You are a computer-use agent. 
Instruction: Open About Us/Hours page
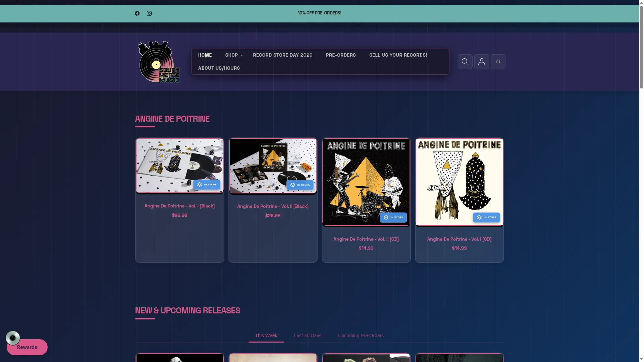point(219,68)
